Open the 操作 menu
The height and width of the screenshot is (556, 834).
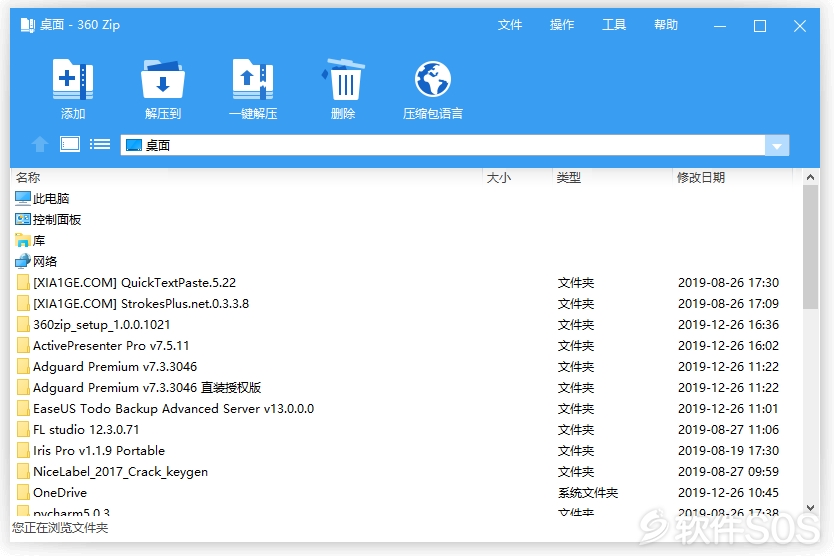tap(562, 25)
